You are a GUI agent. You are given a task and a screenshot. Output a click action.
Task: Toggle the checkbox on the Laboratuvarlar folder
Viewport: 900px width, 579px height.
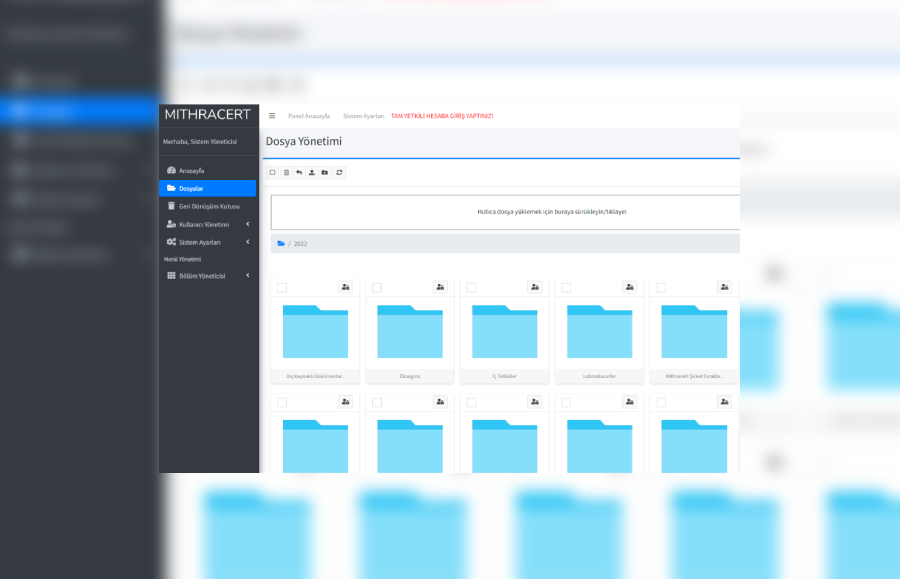(x=567, y=287)
